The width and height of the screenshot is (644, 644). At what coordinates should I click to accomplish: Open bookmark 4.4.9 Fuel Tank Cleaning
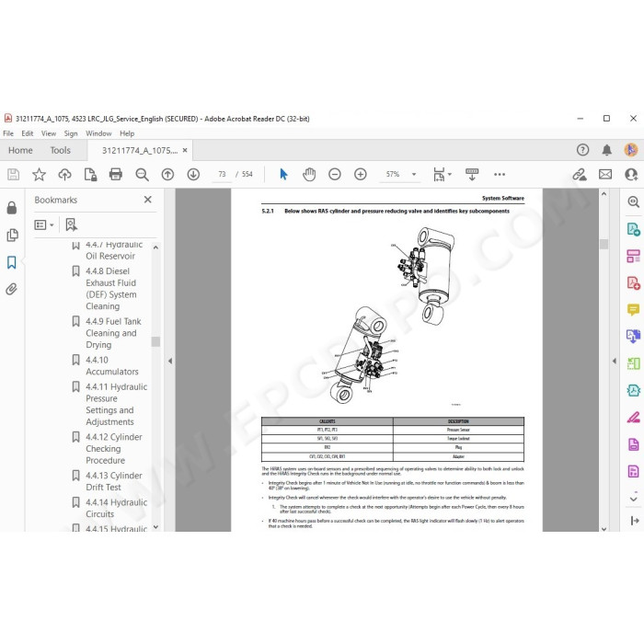(113, 333)
